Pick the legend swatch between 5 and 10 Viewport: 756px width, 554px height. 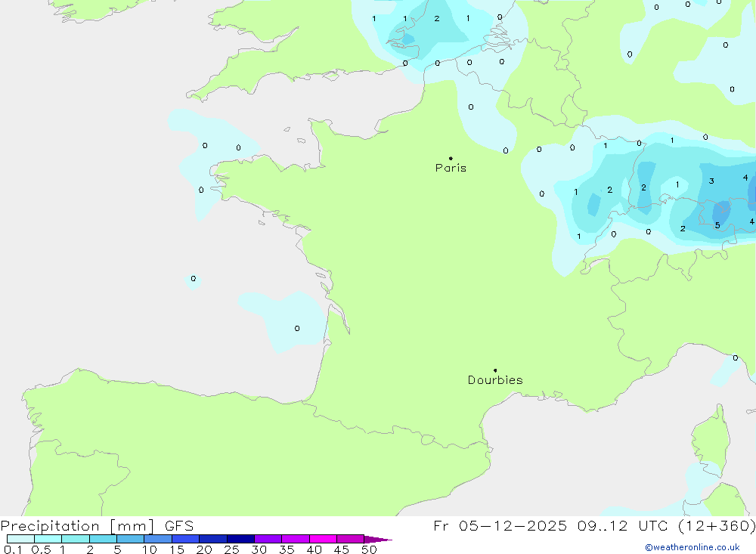pos(131,539)
